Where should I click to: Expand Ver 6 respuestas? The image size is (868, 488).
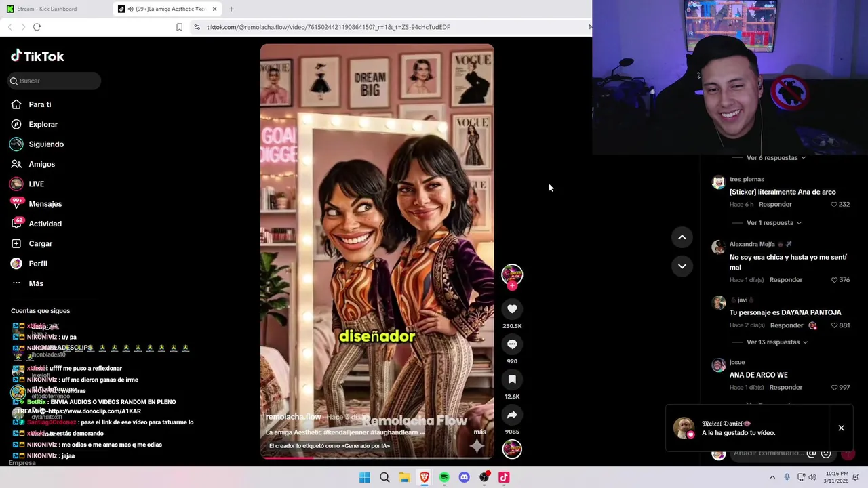pos(776,157)
